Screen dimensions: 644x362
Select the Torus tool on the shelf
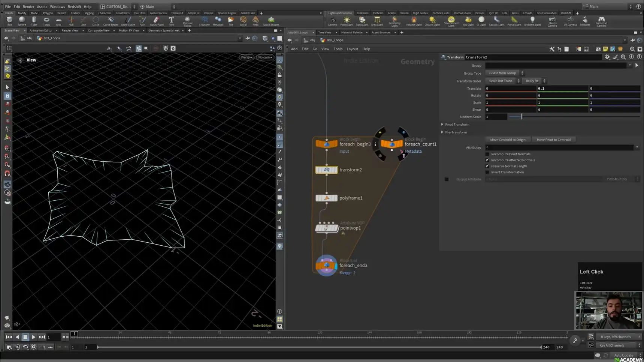click(x=46, y=21)
